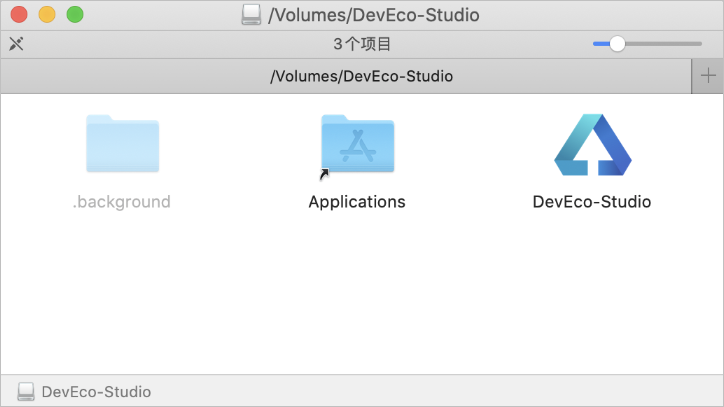Click the Applications name label

(x=357, y=202)
